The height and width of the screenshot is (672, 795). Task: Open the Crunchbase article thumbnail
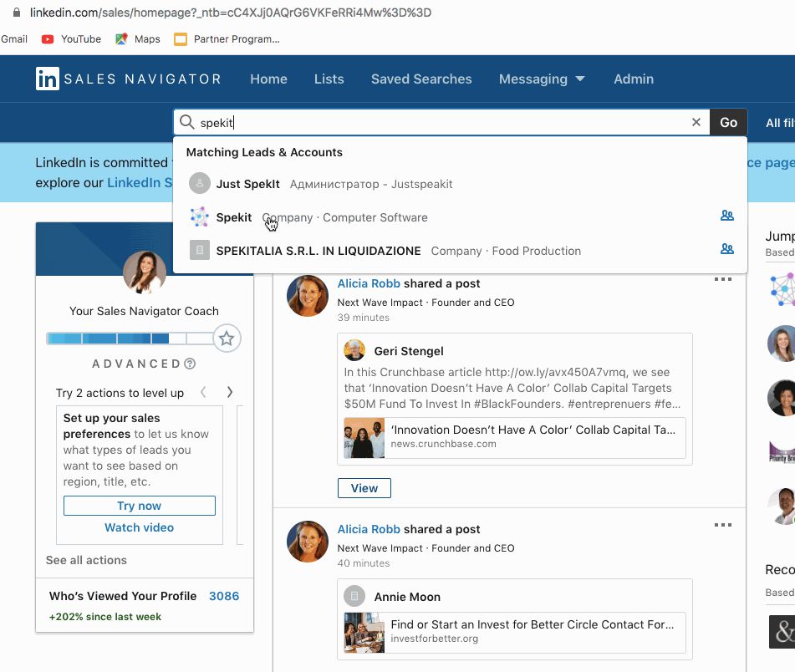(x=364, y=438)
